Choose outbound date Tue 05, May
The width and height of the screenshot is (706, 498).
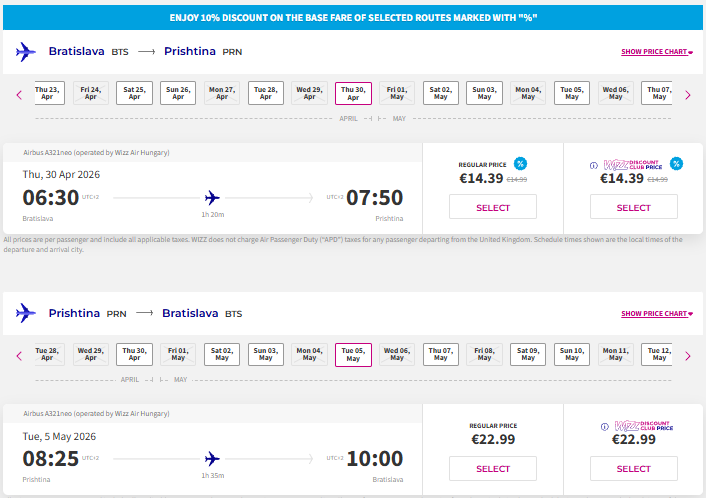571,93
